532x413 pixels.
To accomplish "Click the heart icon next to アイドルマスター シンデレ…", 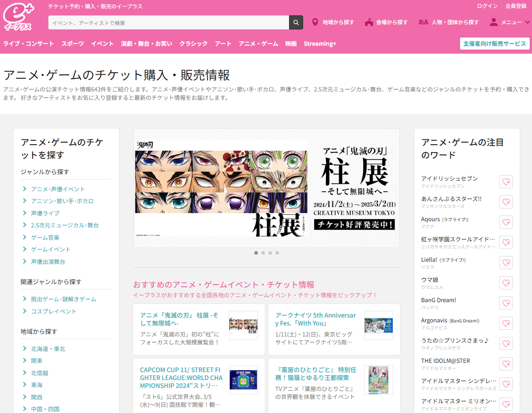I will click(x=506, y=384).
